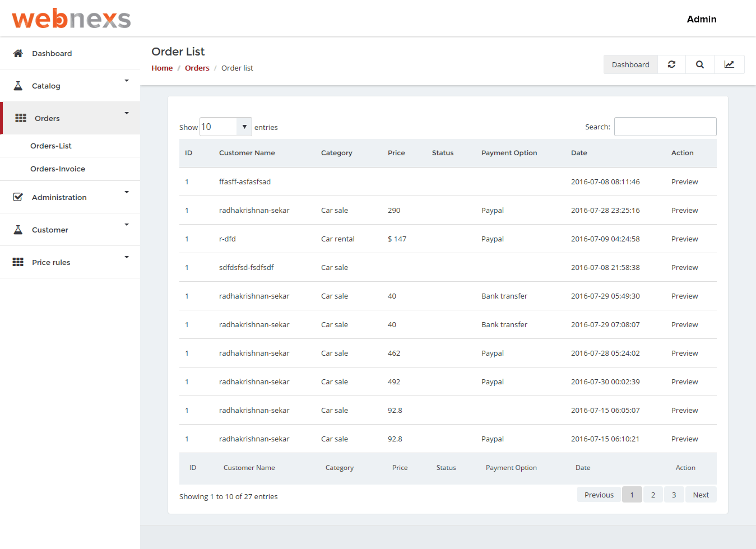Click the Administration checkmark icon
This screenshot has height=549, width=756.
click(x=18, y=197)
